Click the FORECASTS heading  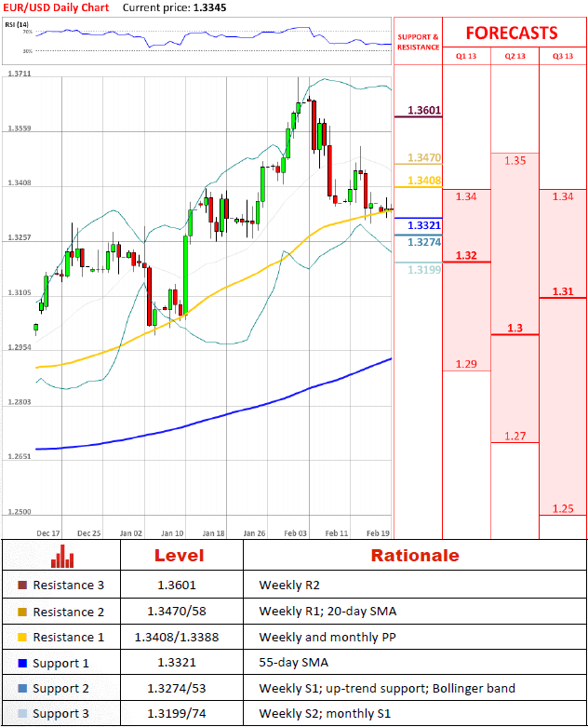pyautogui.click(x=512, y=33)
